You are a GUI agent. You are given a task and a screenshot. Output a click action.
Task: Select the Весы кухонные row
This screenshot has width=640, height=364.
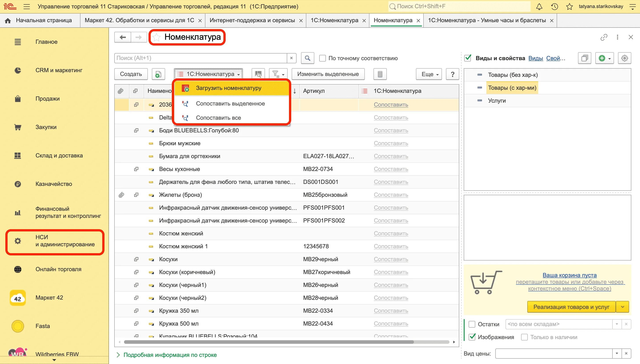[287, 169]
